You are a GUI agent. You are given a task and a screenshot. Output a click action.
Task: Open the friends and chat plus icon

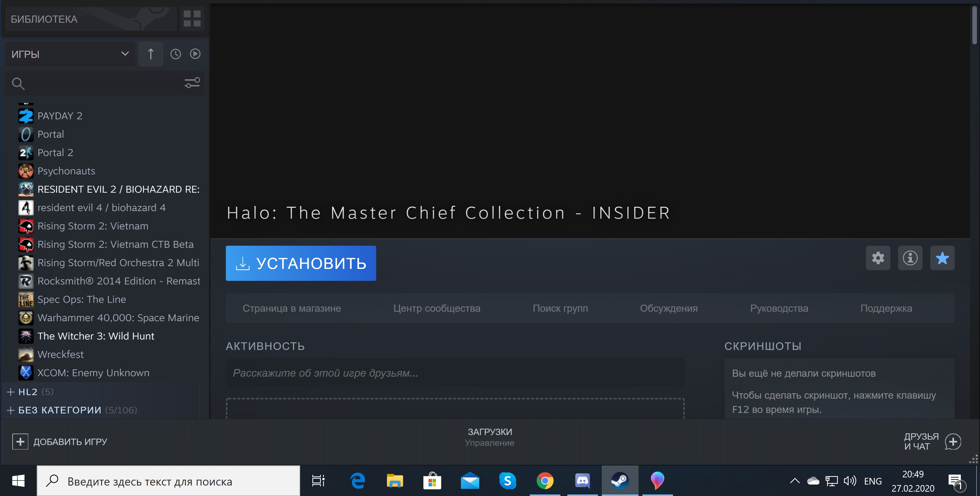[953, 442]
